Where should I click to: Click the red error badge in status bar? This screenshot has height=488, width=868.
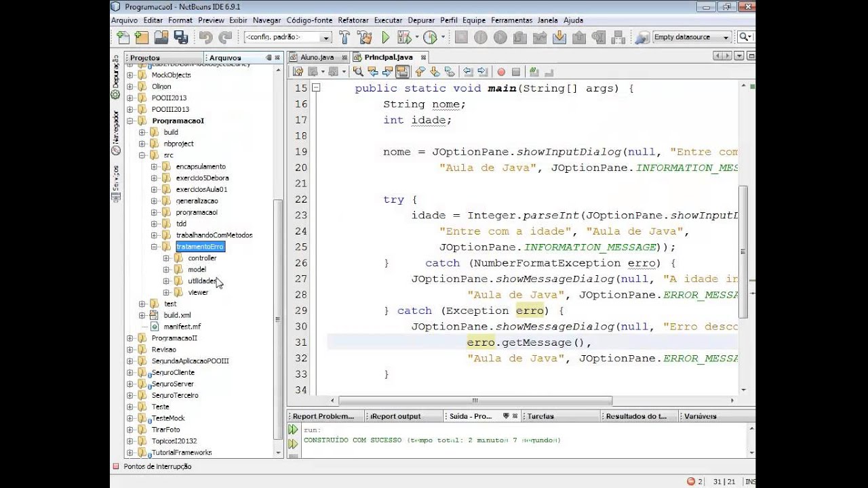click(x=691, y=481)
